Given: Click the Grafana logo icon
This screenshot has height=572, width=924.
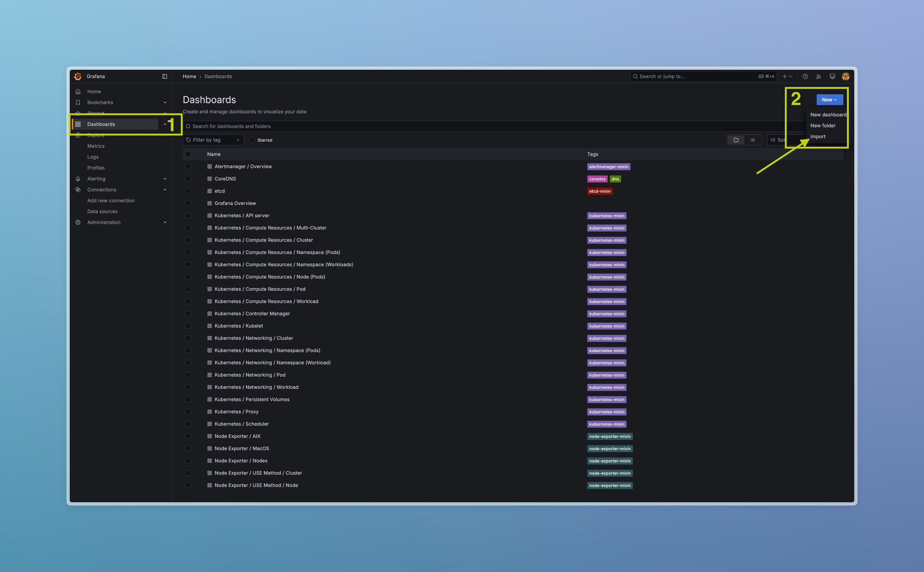Looking at the screenshot, I should (78, 76).
